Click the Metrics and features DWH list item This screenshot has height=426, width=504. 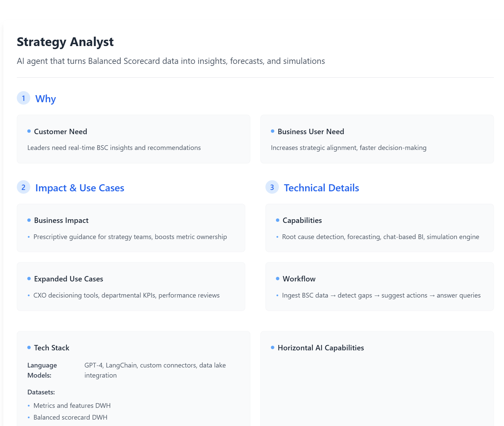click(x=72, y=405)
